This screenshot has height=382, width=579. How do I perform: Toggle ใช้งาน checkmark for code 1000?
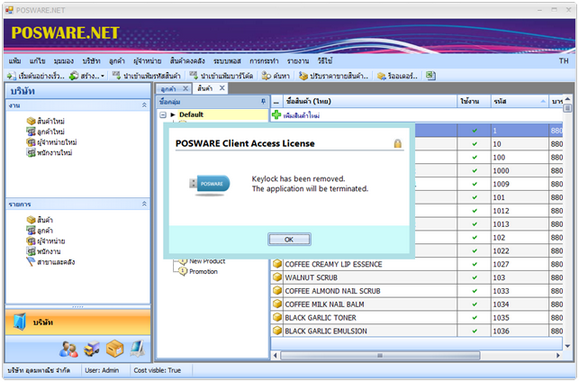(x=474, y=171)
